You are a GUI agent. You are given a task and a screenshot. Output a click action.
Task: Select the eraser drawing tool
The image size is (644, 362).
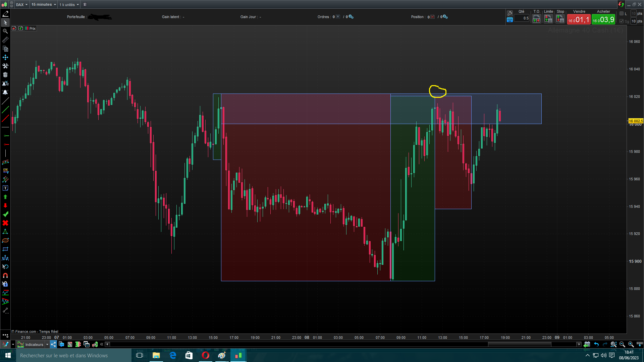(x=5, y=14)
